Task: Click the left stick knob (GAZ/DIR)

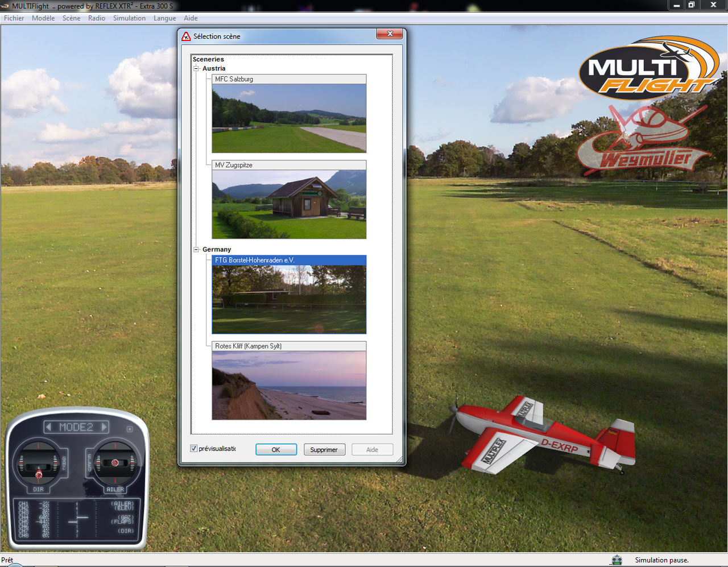Action: pyautogui.click(x=39, y=473)
